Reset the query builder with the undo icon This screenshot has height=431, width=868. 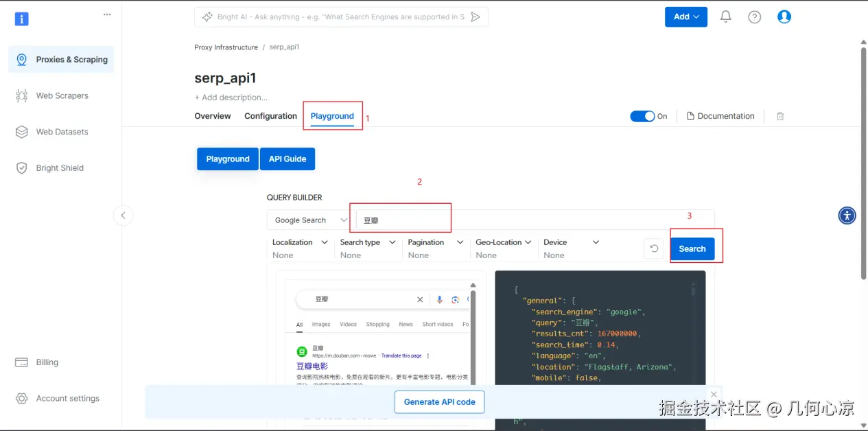(x=655, y=248)
